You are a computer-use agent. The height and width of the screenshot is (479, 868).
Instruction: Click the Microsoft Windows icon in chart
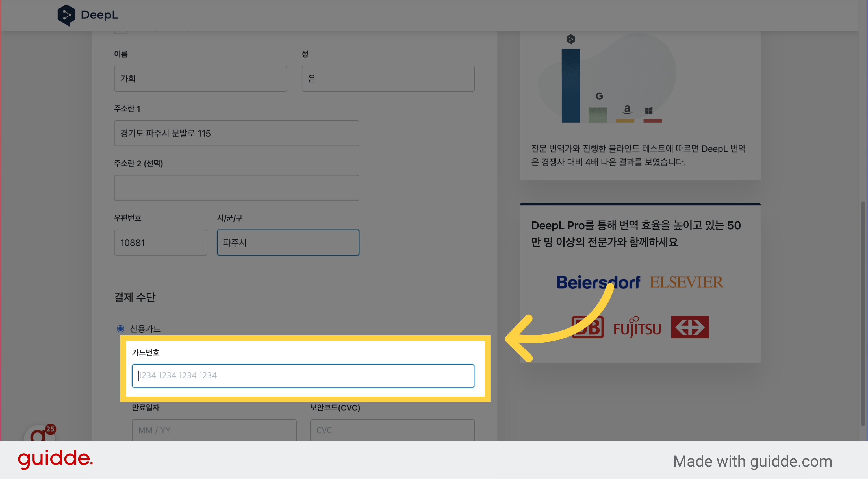tap(649, 111)
